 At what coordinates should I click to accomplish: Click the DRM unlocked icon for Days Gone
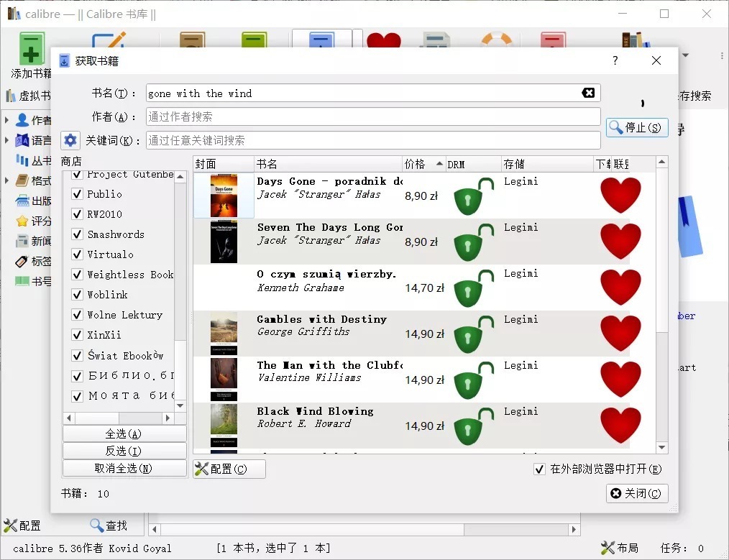point(473,196)
